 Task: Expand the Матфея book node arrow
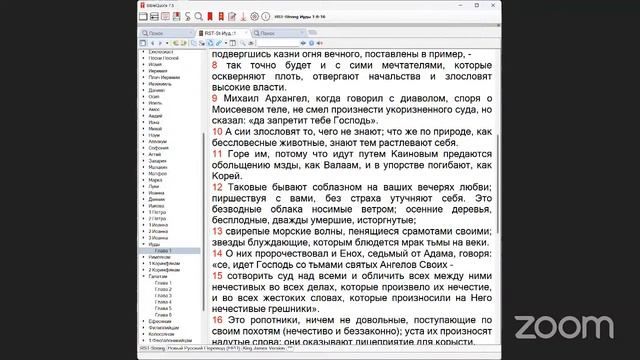[143, 173]
